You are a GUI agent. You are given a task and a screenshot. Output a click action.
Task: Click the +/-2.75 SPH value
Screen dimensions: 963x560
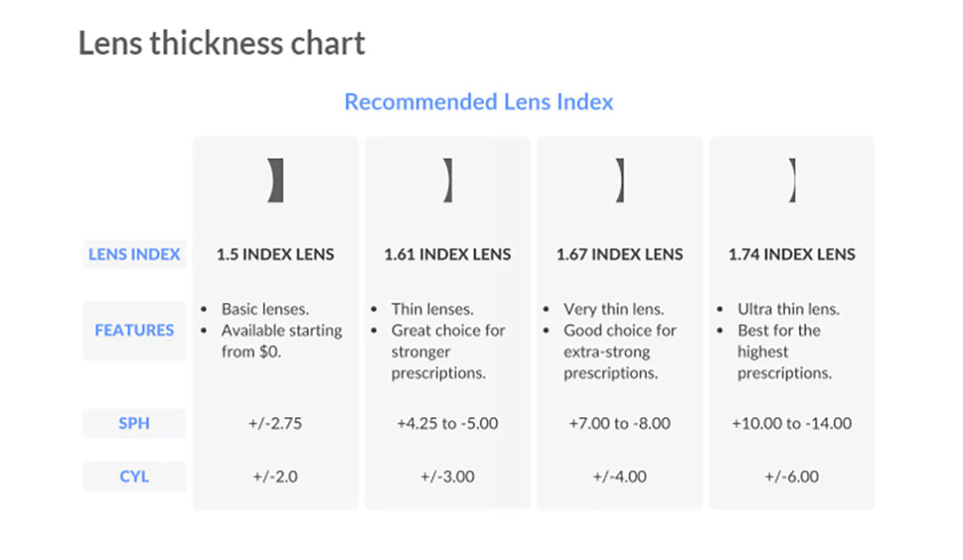click(276, 424)
